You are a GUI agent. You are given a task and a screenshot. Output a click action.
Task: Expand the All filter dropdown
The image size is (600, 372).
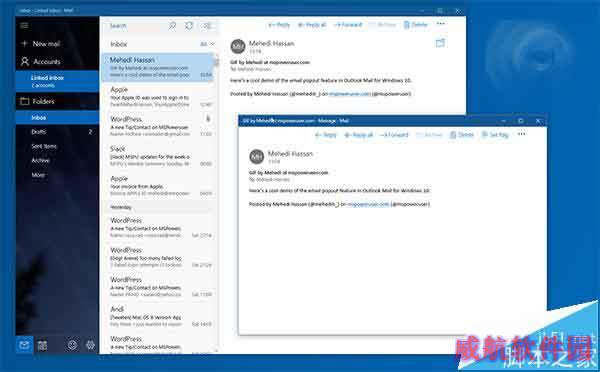pos(207,44)
